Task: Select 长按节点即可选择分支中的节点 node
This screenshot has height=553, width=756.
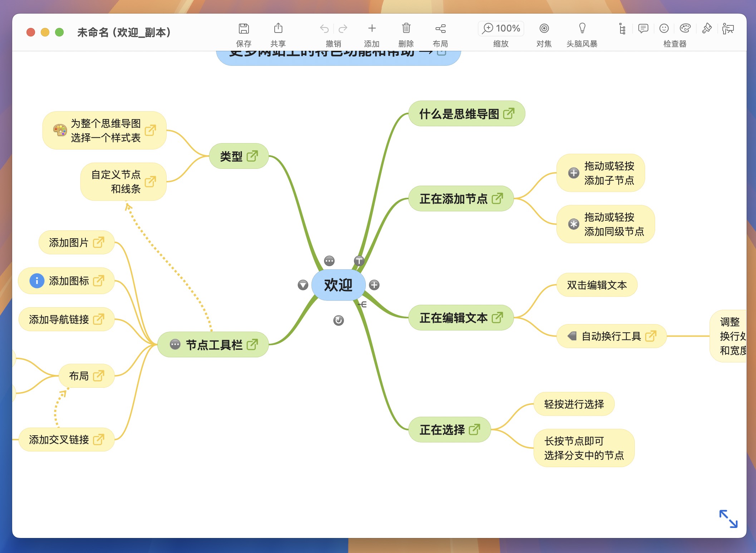Action: coord(584,448)
